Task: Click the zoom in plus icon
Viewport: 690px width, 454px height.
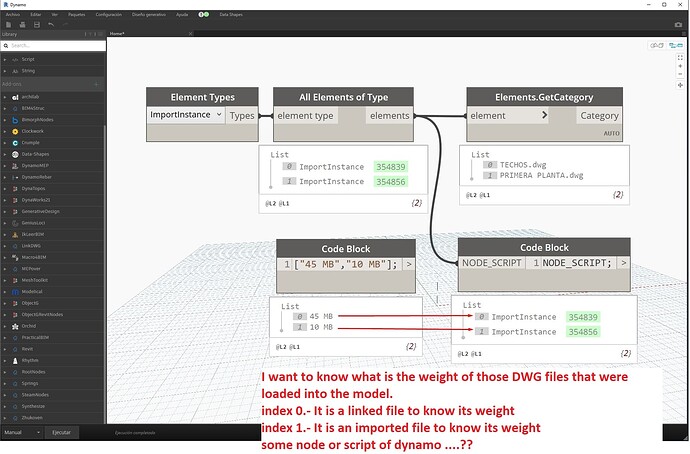Action: click(680, 66)
